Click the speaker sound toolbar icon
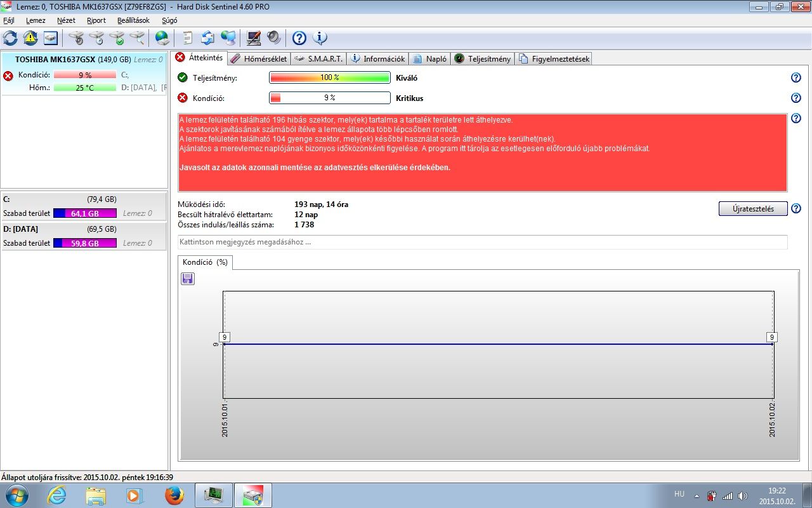This screenshot has height=508, width=812. [273, 38]
